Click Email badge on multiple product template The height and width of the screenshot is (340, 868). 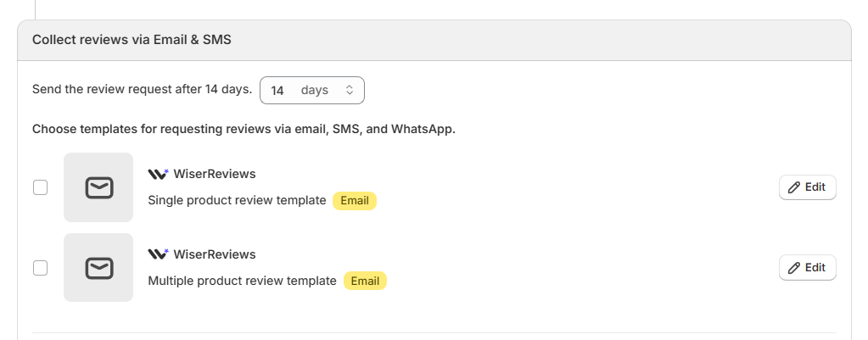365,281
